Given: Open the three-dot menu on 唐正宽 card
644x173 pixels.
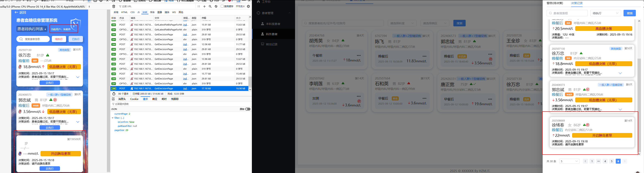Looking at the screenshot, I should tap(490, 99).
